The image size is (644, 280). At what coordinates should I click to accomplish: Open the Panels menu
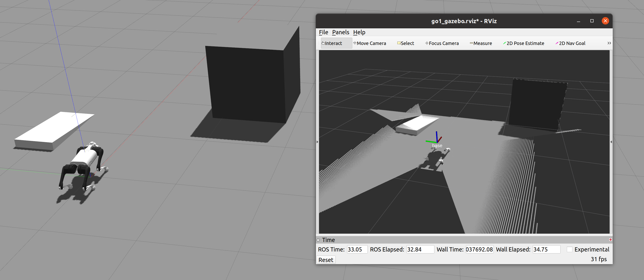(x=341, y=32)
